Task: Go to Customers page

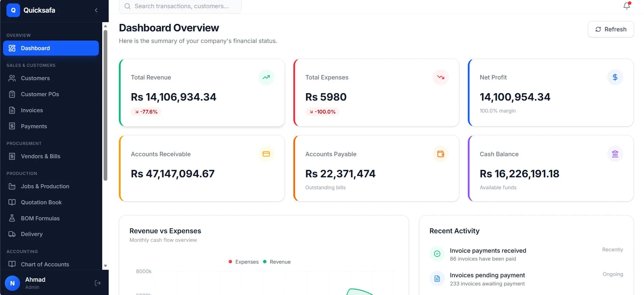Action: coord(51,78)
